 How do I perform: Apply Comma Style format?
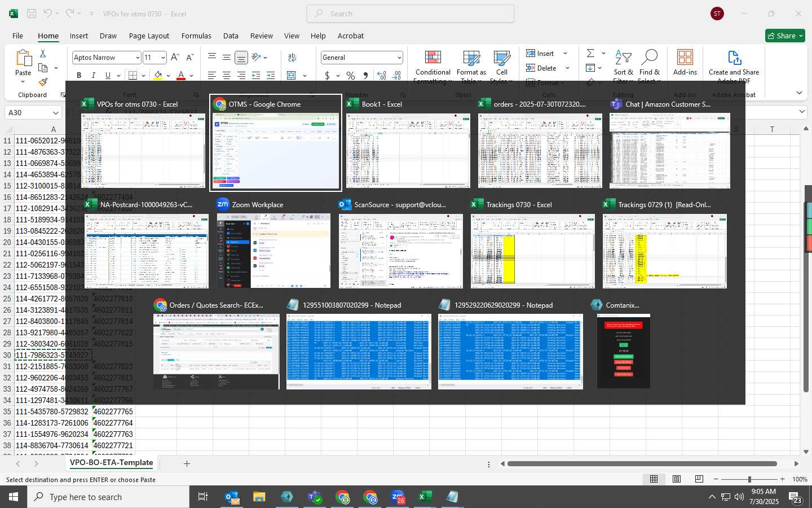(365, 75)
